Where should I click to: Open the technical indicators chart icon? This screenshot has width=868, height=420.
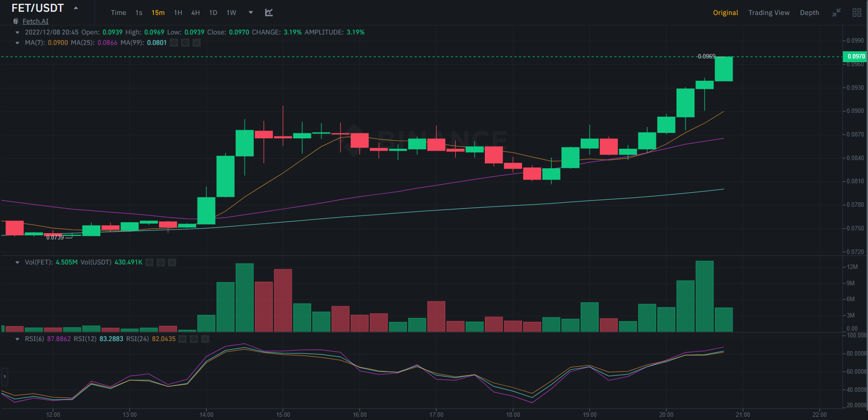click(x=269, y=13)
